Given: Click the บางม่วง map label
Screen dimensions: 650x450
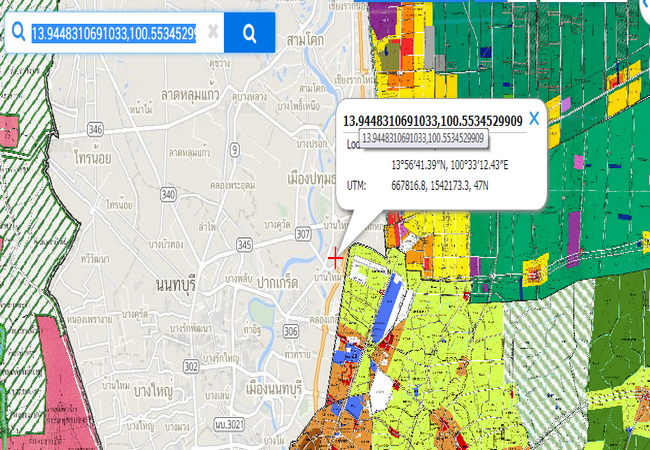Looking at the screenshot, I should pyautogui.click(x=177, y=426).
